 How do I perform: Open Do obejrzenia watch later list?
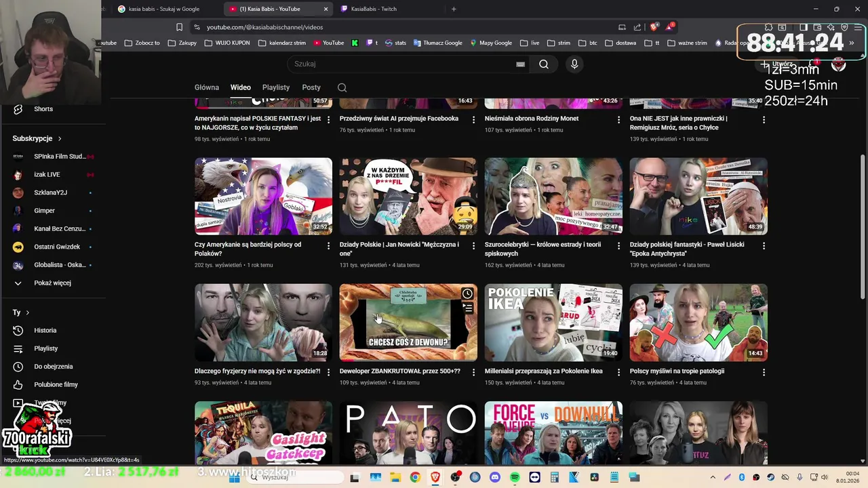tap(54, 367)
